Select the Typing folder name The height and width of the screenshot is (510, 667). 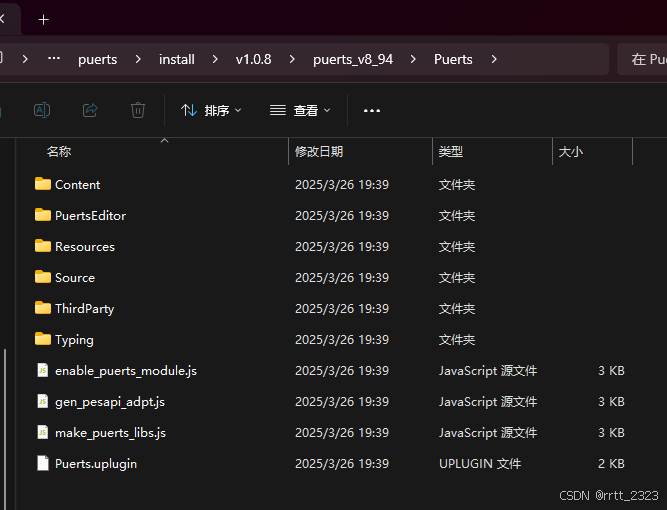pyautogui.click(x=74, y=340)
